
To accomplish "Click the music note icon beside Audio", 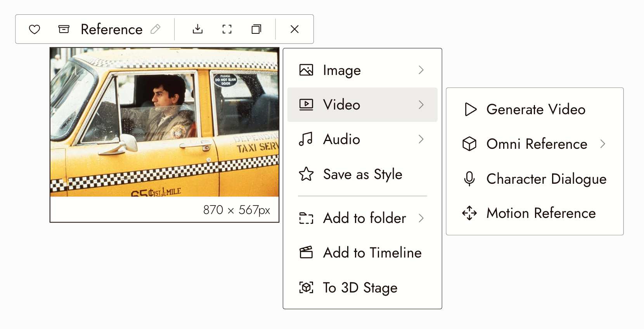I will (x=306, y=139).
